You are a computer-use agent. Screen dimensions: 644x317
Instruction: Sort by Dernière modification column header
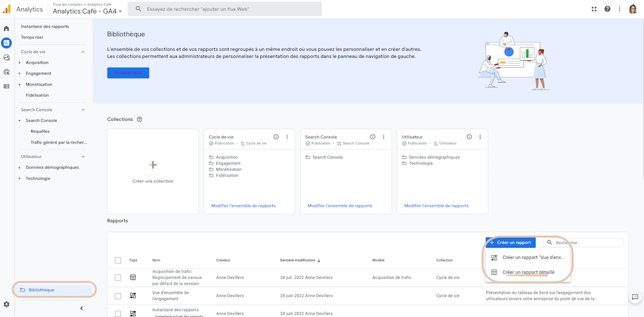click(300, 260)
